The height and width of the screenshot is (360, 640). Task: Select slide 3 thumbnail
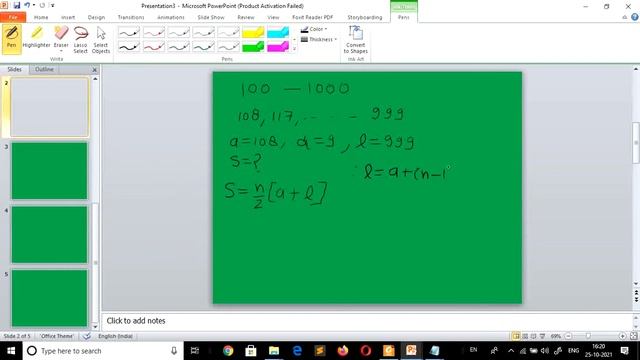tap(49, 171)
